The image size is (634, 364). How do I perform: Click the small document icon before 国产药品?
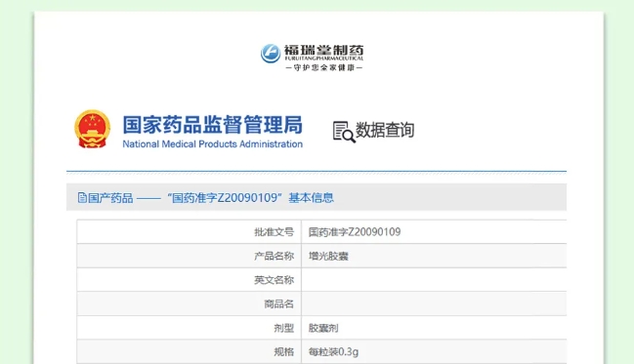tap(82, 197)
